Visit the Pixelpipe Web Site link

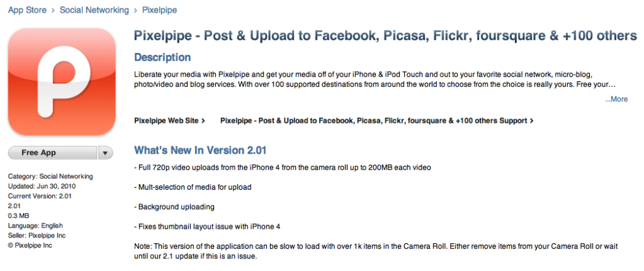[170, 120]
